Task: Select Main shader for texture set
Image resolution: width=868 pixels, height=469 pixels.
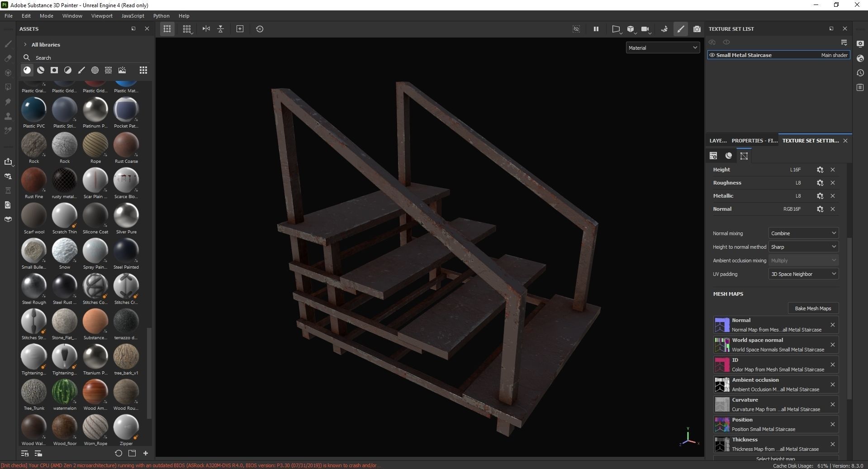Action: [x=834, y=55]
